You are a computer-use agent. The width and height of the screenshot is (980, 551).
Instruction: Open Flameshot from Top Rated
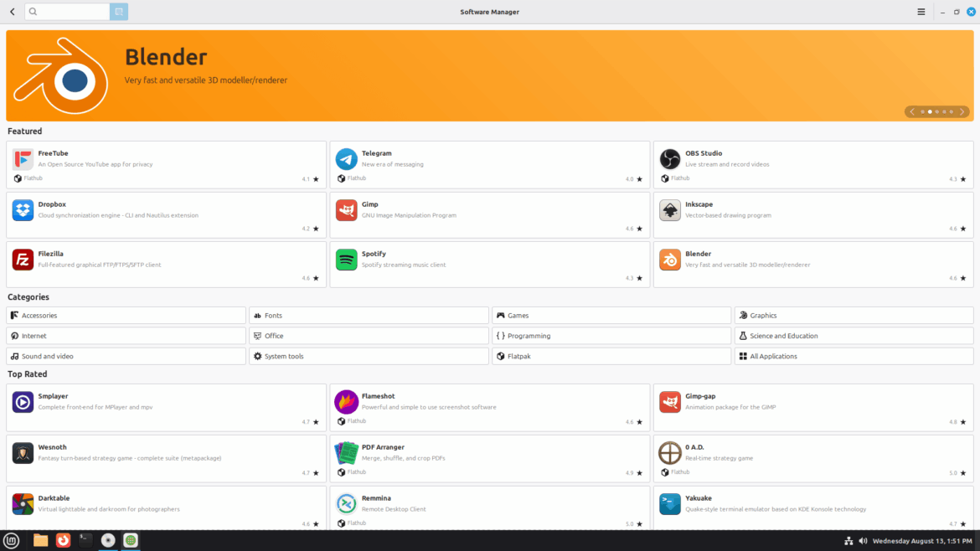click(347, 402)
